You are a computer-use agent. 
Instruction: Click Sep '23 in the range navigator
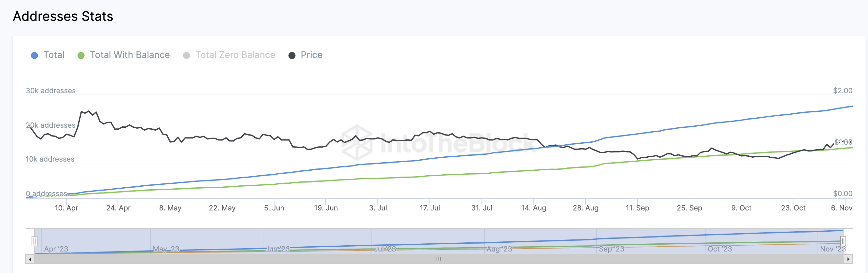tap(611, 249)
